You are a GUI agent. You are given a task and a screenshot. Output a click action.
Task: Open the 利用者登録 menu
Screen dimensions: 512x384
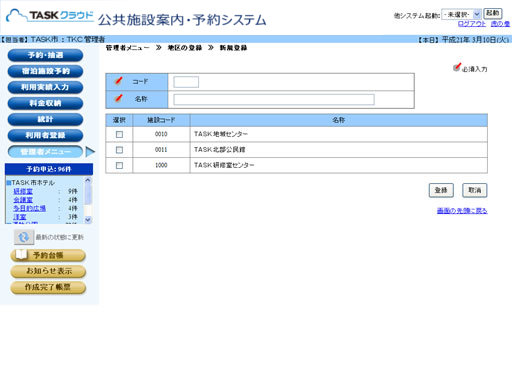click(45, 135)
